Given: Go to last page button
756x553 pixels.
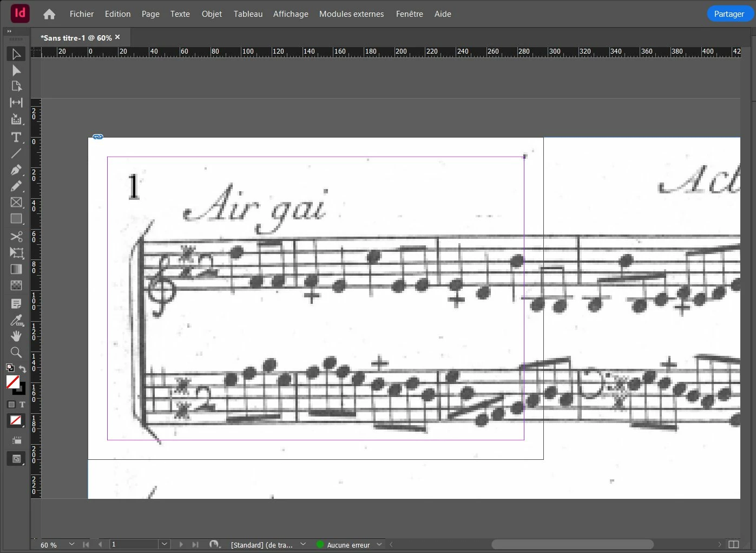Looking at the screenshot, I should (x=195, y=544).
